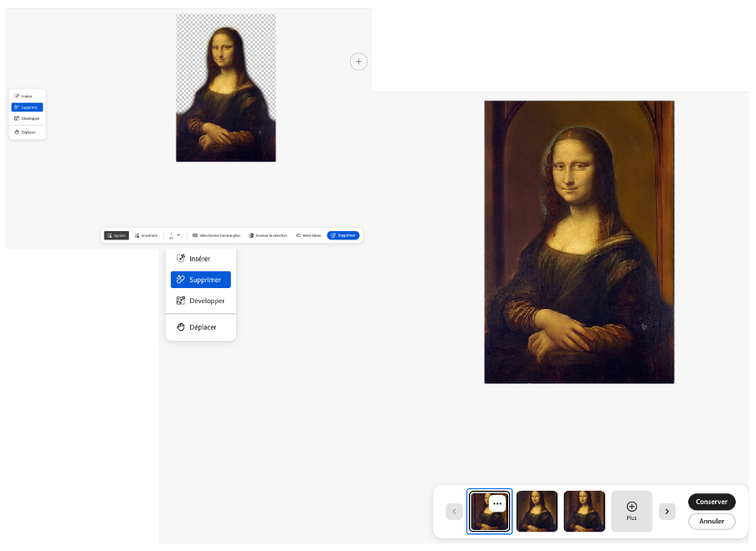756x551 pixels.
Task: Open the brush size dropdown chevron
Action: click(178, 234)
